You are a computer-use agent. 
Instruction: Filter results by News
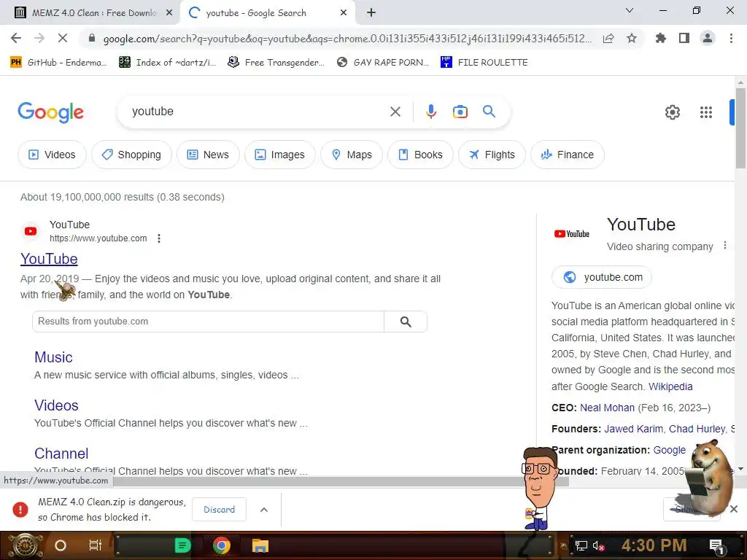(x=208, y=155)
